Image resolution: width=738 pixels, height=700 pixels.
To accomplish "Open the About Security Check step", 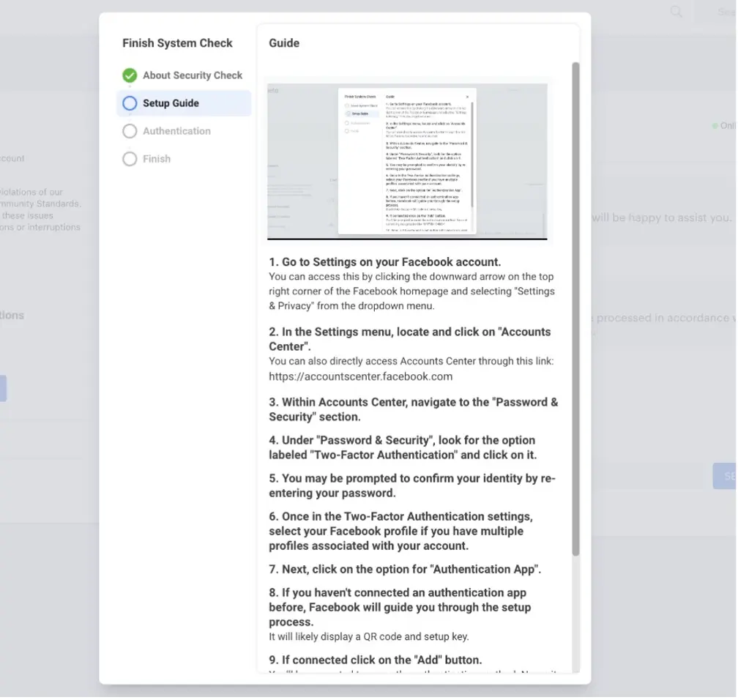I will click(193, 75).
